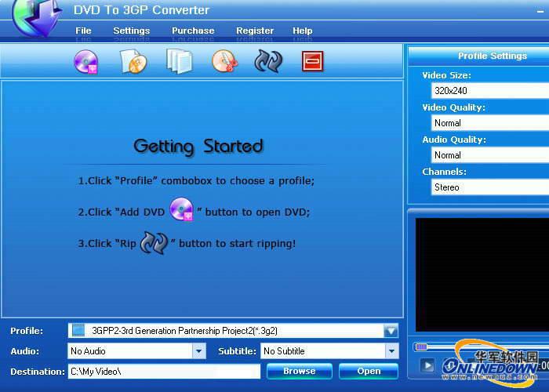
Task: Minimize the DVD To 3GP Converter window
Action: (540, 12)
